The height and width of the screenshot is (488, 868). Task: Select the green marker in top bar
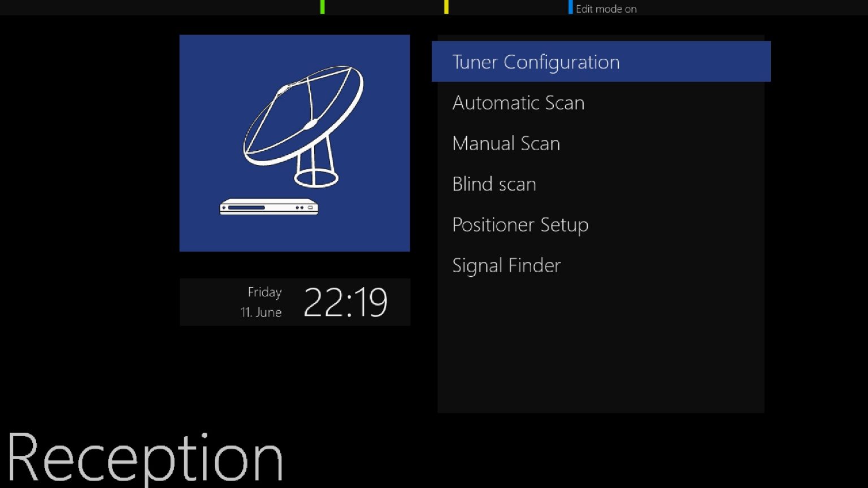click(323, 7)
